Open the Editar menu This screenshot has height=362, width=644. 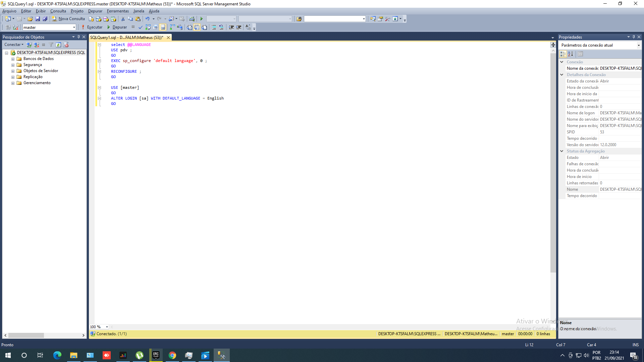tap(26, 11)
